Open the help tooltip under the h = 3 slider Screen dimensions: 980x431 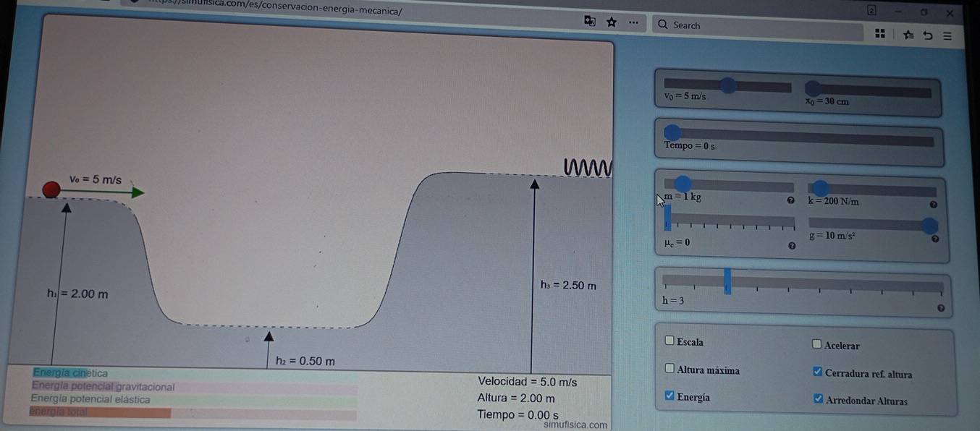click(x=939, y=308)
